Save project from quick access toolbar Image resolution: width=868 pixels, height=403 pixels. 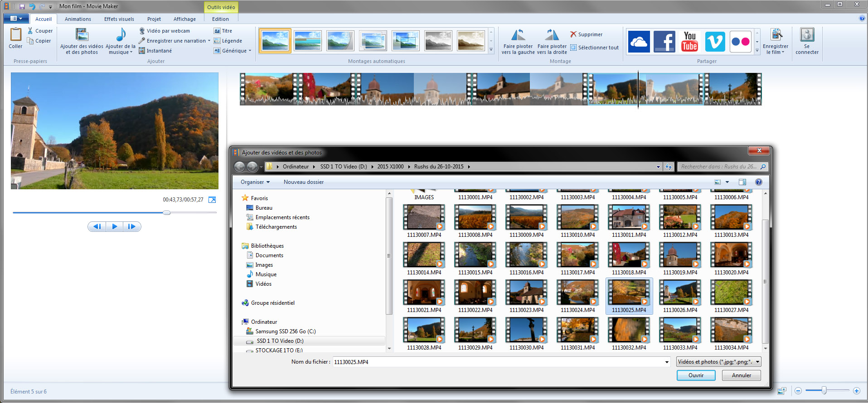22,6
